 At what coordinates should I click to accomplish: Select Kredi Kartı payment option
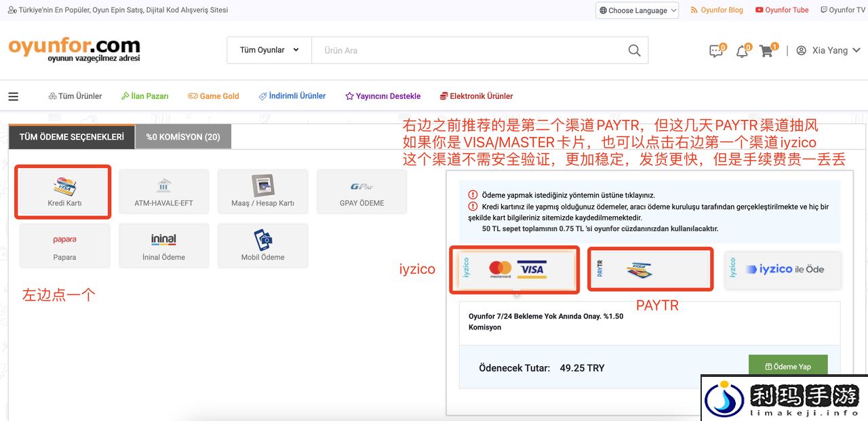(65, 192)
